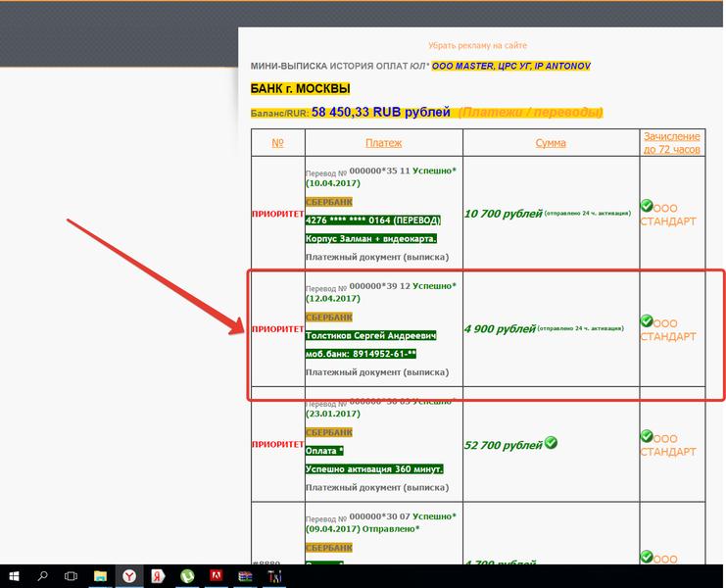The height and width of the screenshot is (588, 726).
Task: Click the 'Зачисление до 72 часов' header
Action: click(672, 143)
